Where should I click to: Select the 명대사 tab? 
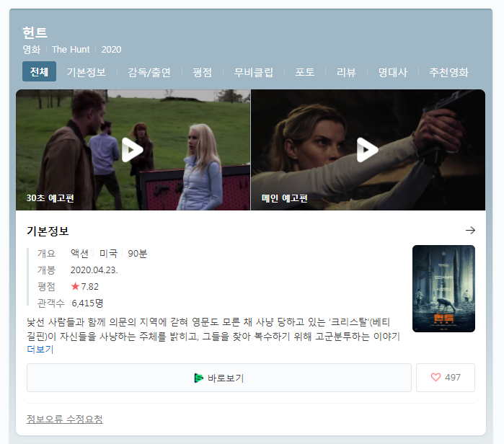coord(393,72)
